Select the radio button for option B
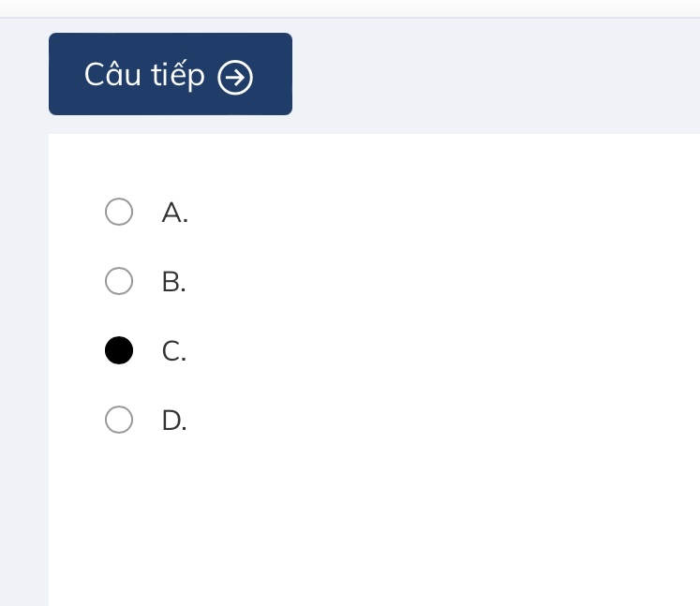 tap(119, 281)
